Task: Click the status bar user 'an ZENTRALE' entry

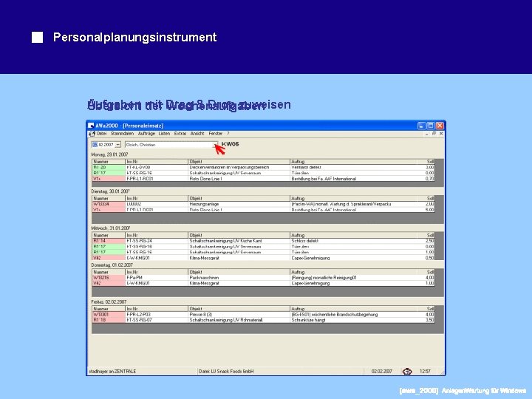Action: [112, 372]
